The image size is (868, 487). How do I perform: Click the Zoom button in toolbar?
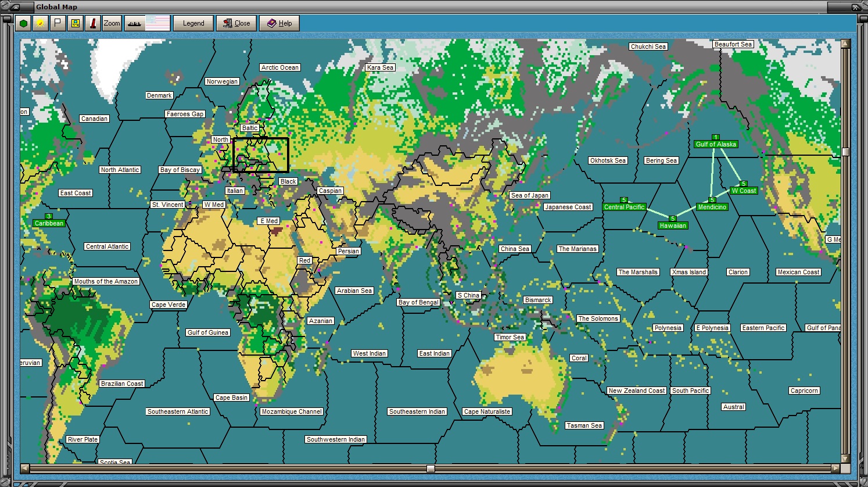[112, 23]
